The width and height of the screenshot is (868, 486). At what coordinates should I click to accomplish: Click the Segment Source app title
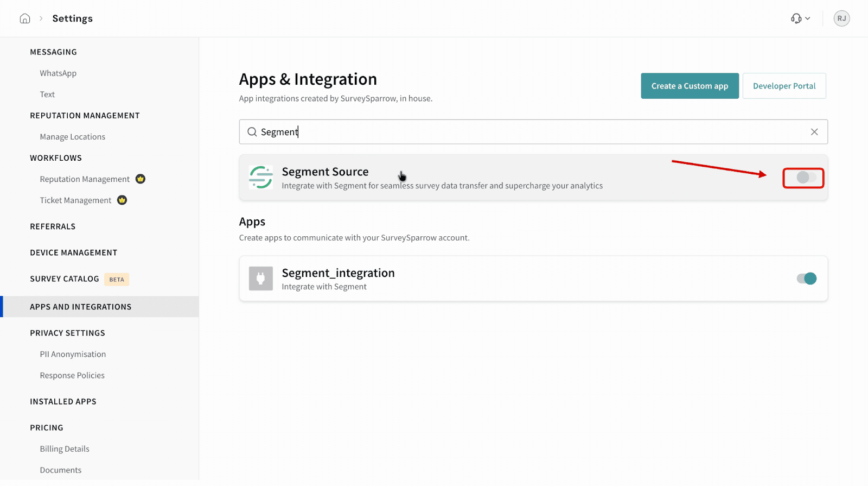pos(325,172)
